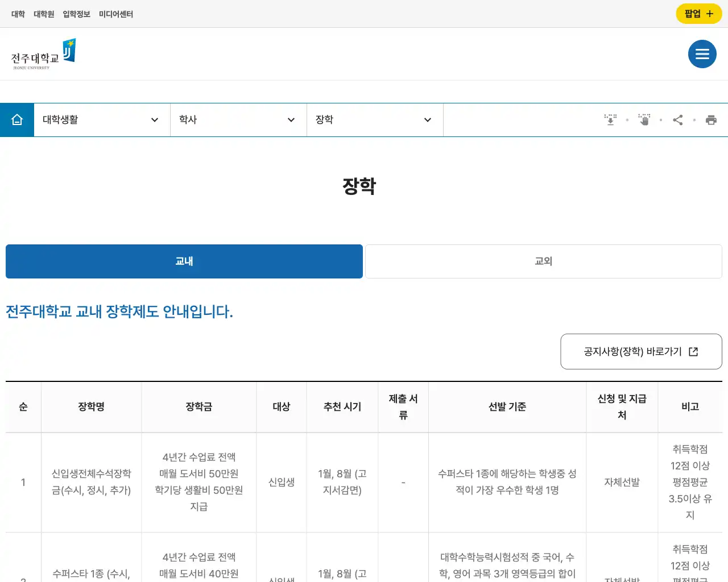Select the 교내 tab
This screenshot has width=728, height=582.
point(184,261)
